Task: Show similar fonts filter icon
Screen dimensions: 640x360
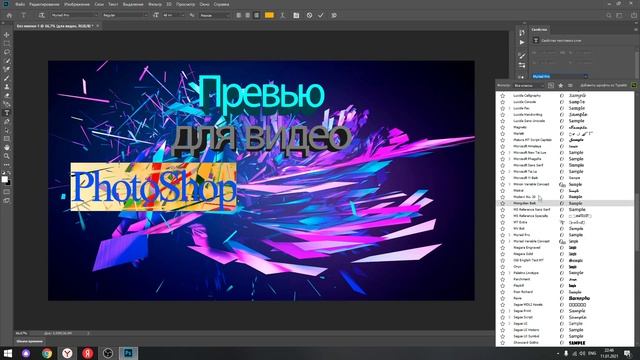Action: click(570, 85)
